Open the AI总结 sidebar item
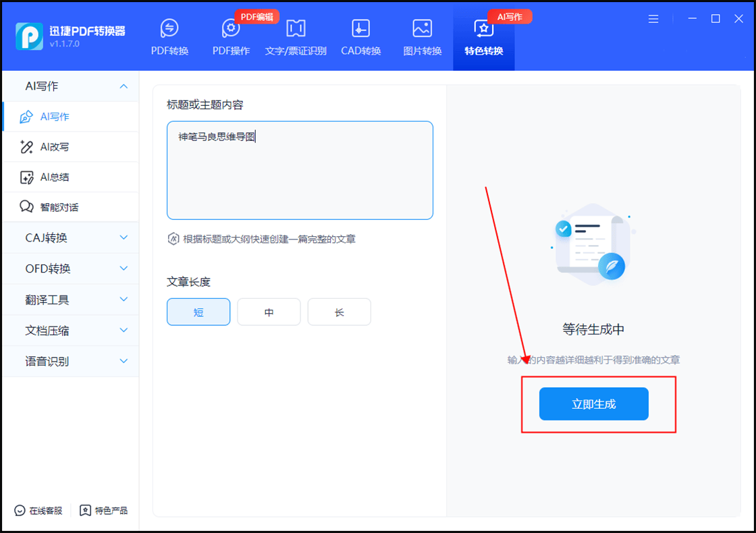The height and width of the screenshot is (533, 756). 71,177
